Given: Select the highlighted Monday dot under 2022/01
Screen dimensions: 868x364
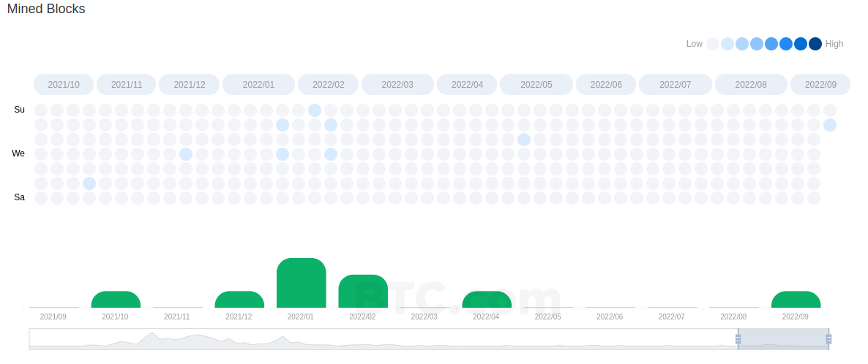Looking at the screenshot, I should coord(283,125).
